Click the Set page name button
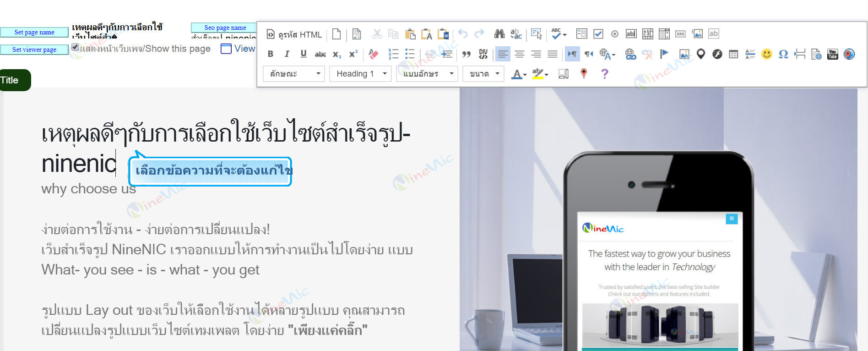The image size is (868, 351). (34, 32)
